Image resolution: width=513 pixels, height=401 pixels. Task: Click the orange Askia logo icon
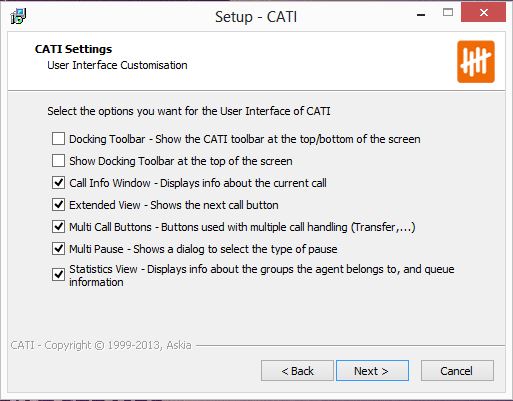[x=476, y=62]
